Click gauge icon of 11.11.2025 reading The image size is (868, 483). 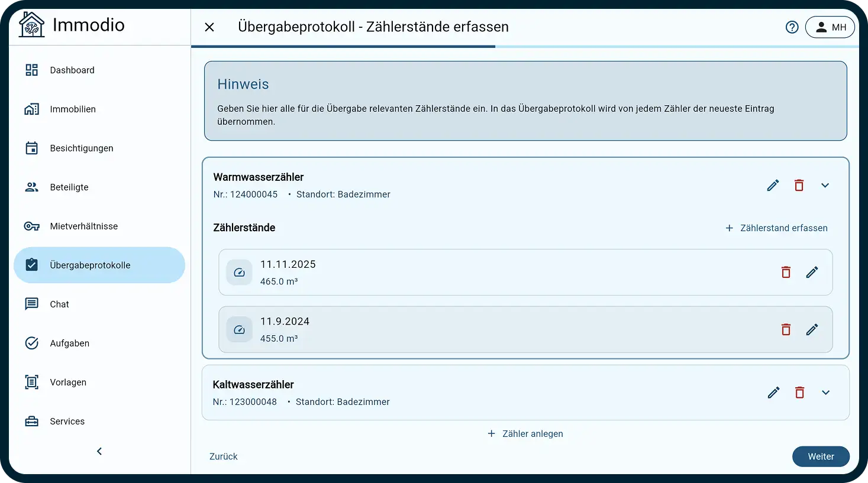(239, 273)
